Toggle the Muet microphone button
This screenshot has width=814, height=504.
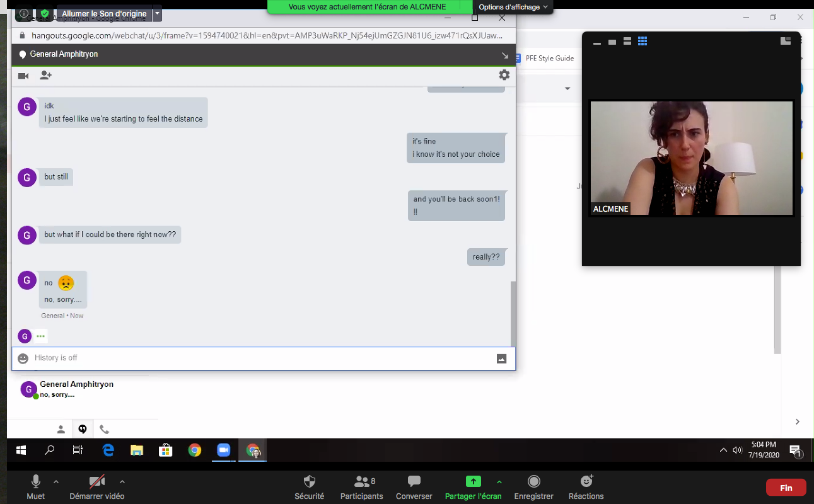pyautogui.click(x=36, y=487)
